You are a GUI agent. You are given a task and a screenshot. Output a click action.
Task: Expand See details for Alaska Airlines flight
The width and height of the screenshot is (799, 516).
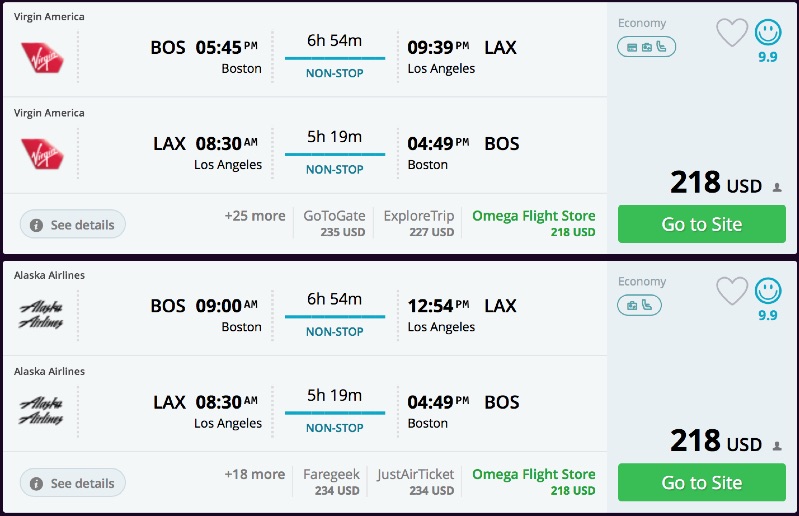click(72, 483)
